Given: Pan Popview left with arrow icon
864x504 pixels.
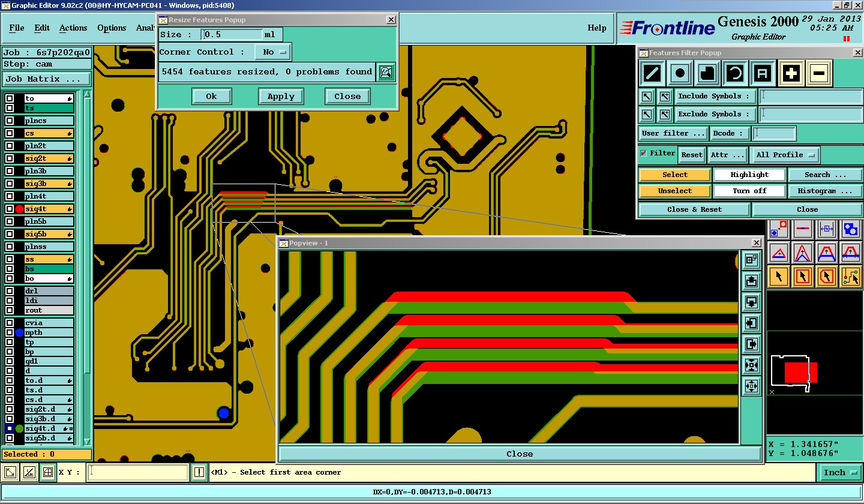Looking at the screenshot, I should pyautogui.click(x=751, y=323).
